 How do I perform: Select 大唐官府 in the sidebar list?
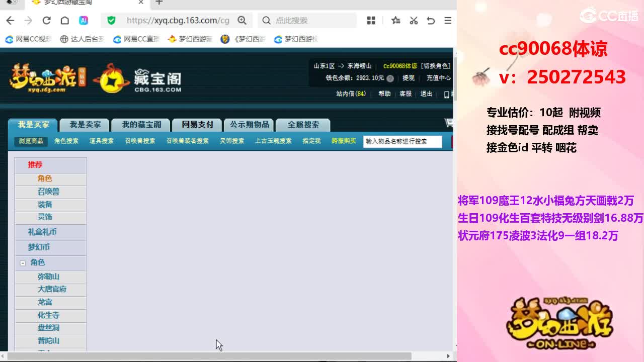pos(52,289)
